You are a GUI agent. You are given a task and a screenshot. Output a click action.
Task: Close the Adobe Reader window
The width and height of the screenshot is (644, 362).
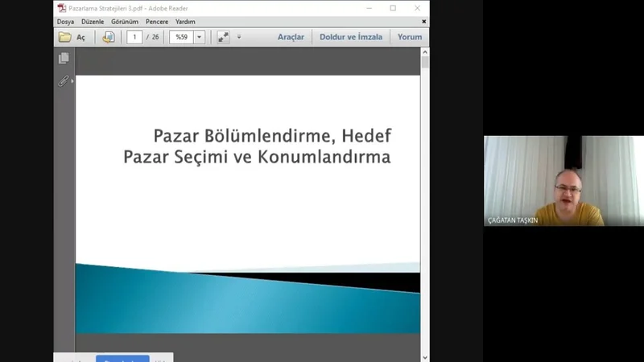coord(417,8)
